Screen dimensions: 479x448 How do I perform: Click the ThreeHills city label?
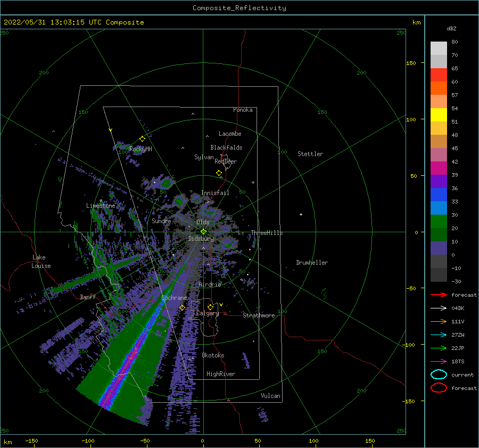267,233
